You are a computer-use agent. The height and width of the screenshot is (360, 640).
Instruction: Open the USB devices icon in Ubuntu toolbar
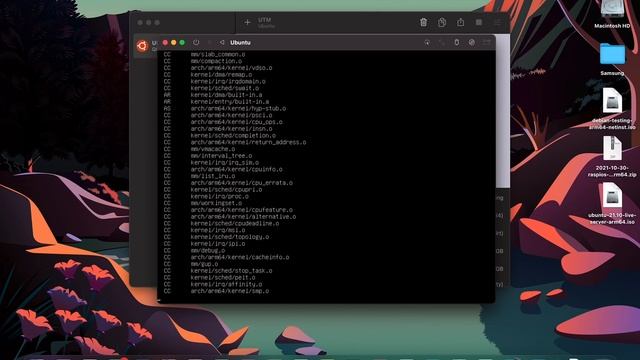[x=457, y=42]
